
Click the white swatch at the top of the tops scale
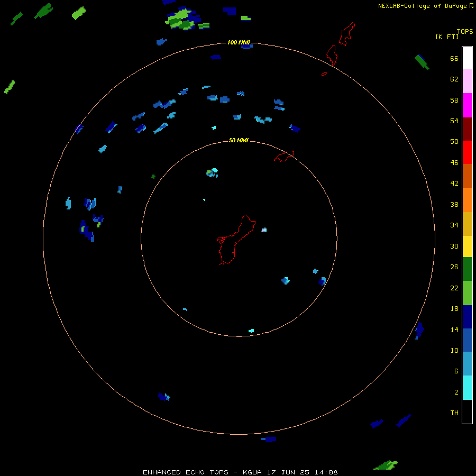point(467,58)
